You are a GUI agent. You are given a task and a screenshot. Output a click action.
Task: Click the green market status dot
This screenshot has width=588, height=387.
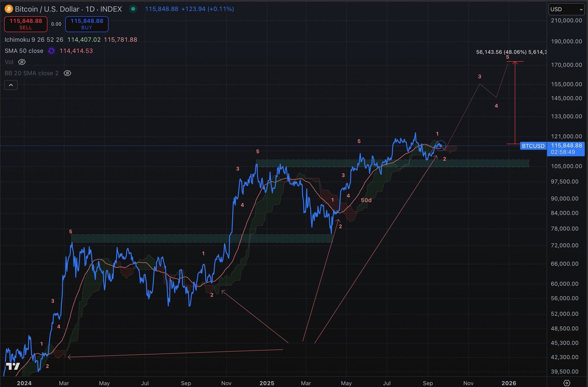pos(134,9)
